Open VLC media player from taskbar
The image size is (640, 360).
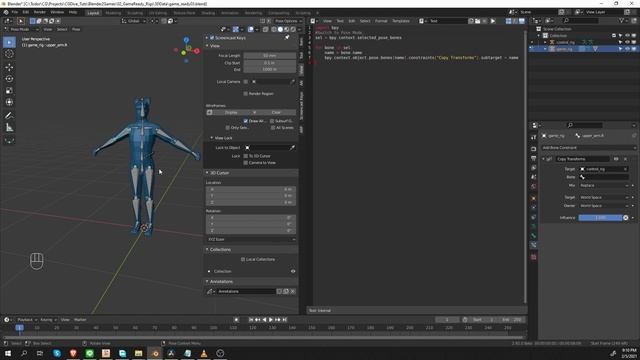tap(204, 353)
